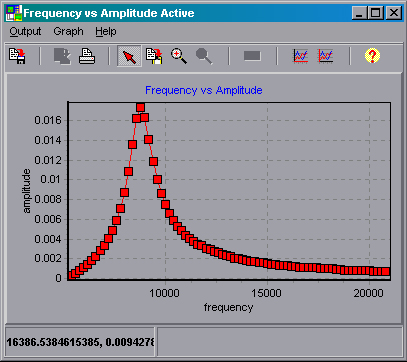Click the 15000 x-axis tick label

pyautogui.click(x=267, y=293)
